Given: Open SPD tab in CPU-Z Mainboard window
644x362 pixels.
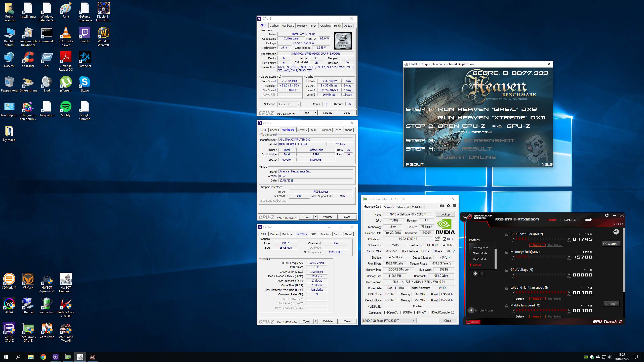Looking at the screenshot, I should pyautogui.click(x=313, y=130).
